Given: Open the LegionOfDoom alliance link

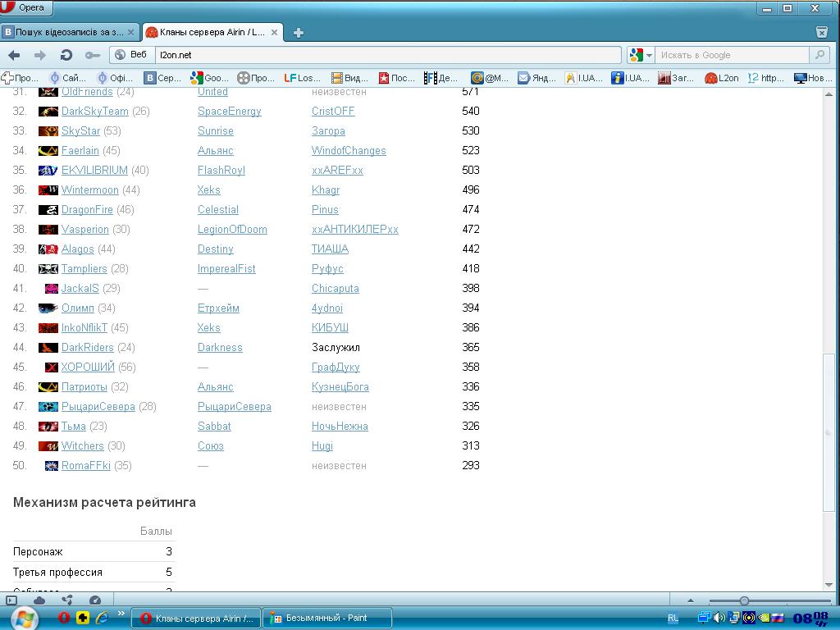Looking at the screenshot, I should 232,230.
